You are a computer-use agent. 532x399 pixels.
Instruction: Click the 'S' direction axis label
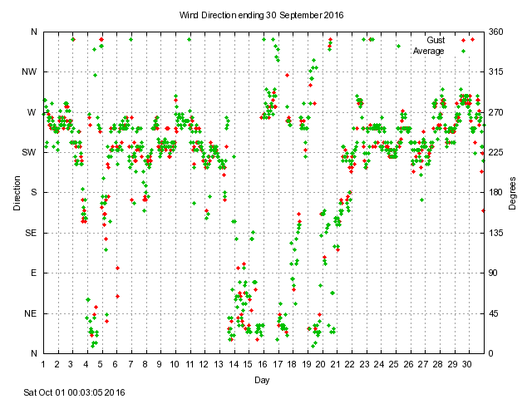point(33,192)
